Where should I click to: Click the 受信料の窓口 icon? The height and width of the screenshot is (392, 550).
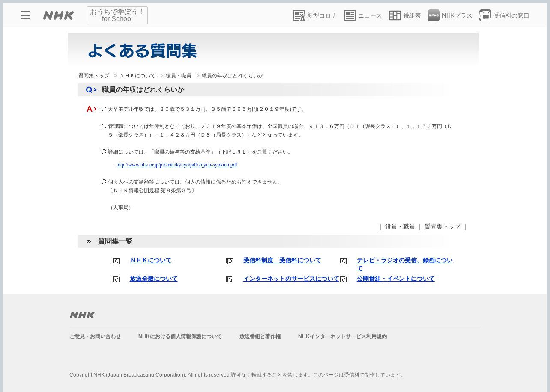(x=485, y=15)
